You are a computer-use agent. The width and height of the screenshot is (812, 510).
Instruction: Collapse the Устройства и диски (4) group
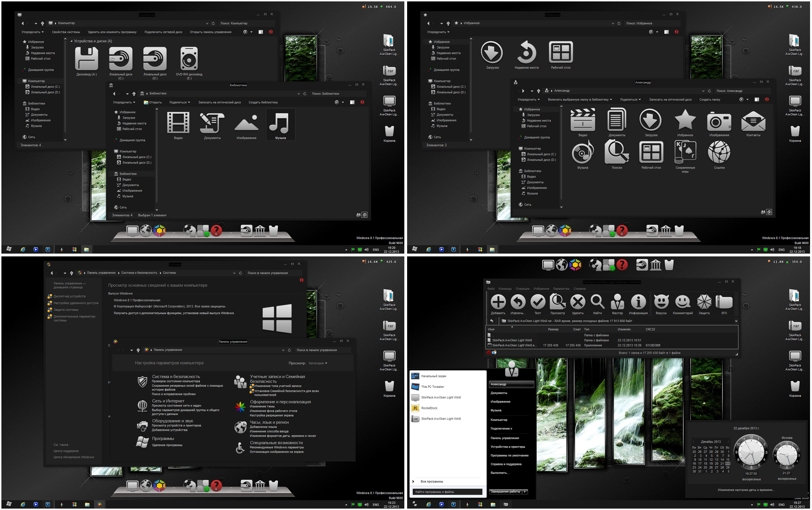[71, 41]
